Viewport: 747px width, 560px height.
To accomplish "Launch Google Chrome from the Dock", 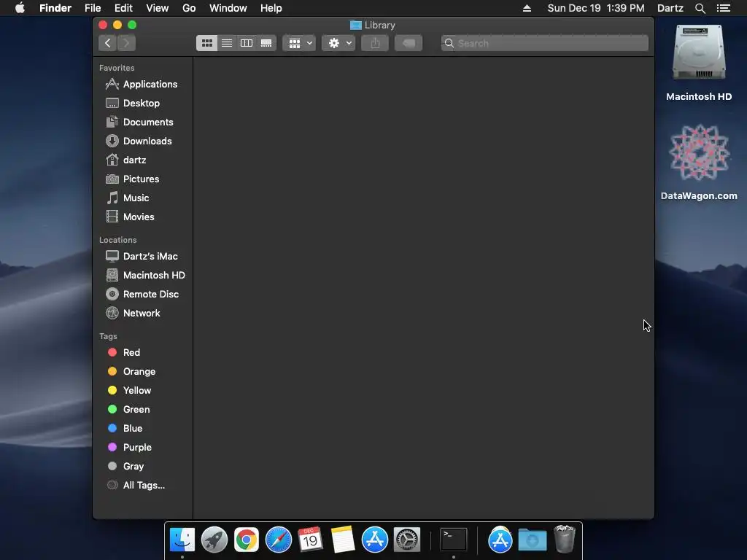I will (247, 540).
